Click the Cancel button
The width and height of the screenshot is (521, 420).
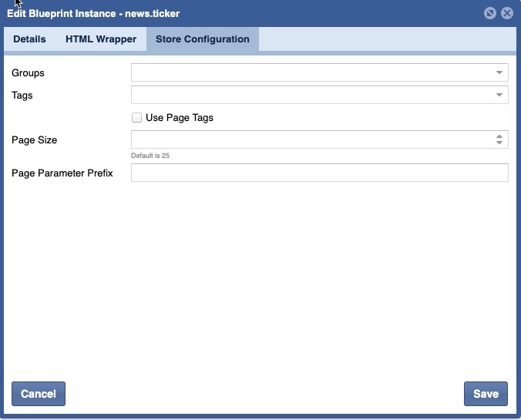39,394
